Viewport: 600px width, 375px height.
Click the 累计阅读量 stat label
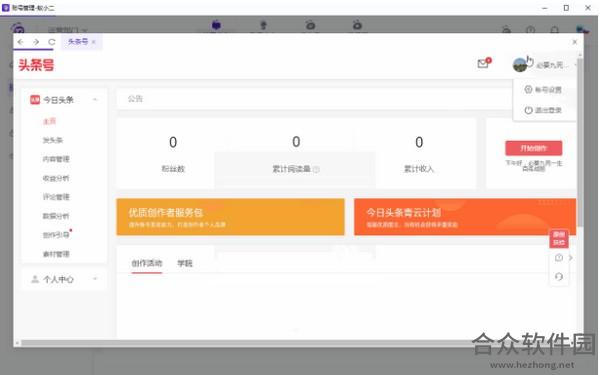click(291, 169)
